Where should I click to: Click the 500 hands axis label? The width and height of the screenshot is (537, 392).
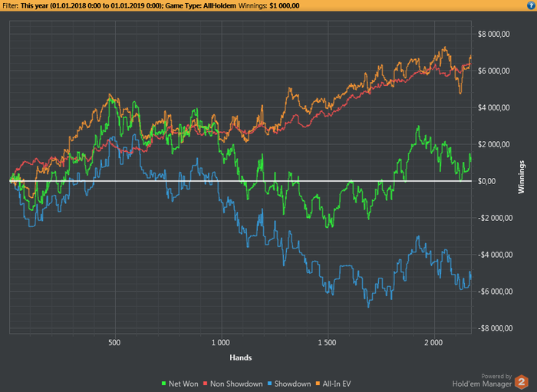tap(114, 343)
